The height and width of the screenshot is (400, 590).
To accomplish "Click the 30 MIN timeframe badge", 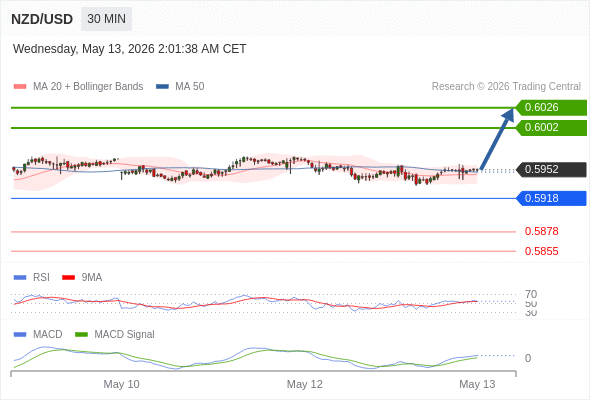I will [106, 19].
